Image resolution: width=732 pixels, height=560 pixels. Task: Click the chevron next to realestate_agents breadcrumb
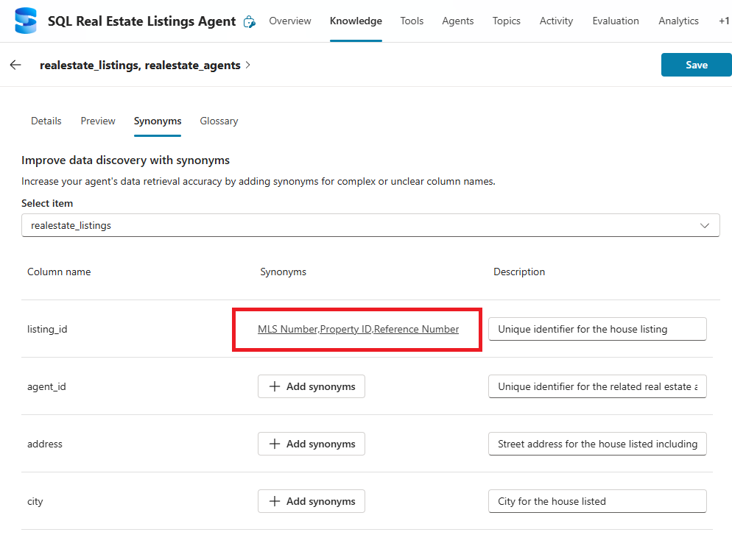(x=248, y=65)
